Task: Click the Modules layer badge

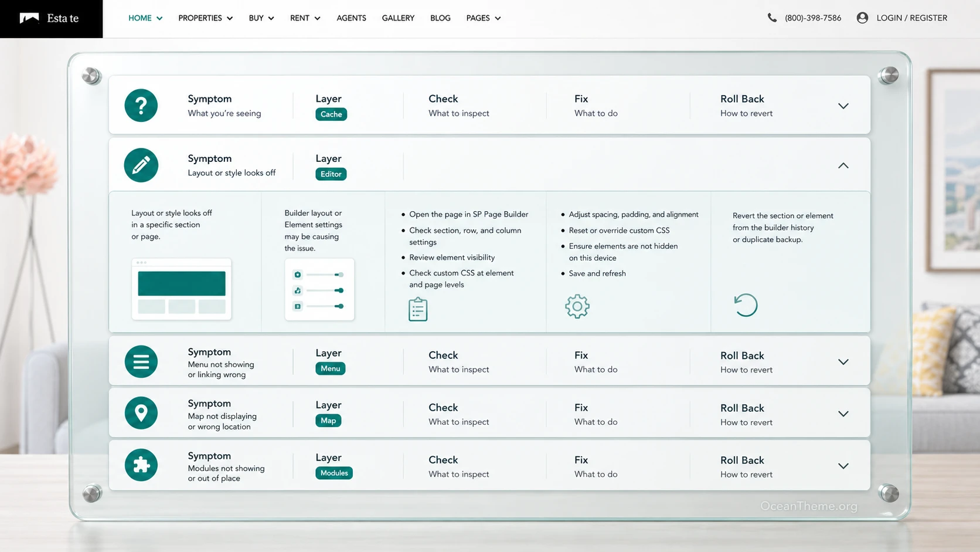Action: pos(334,473)
